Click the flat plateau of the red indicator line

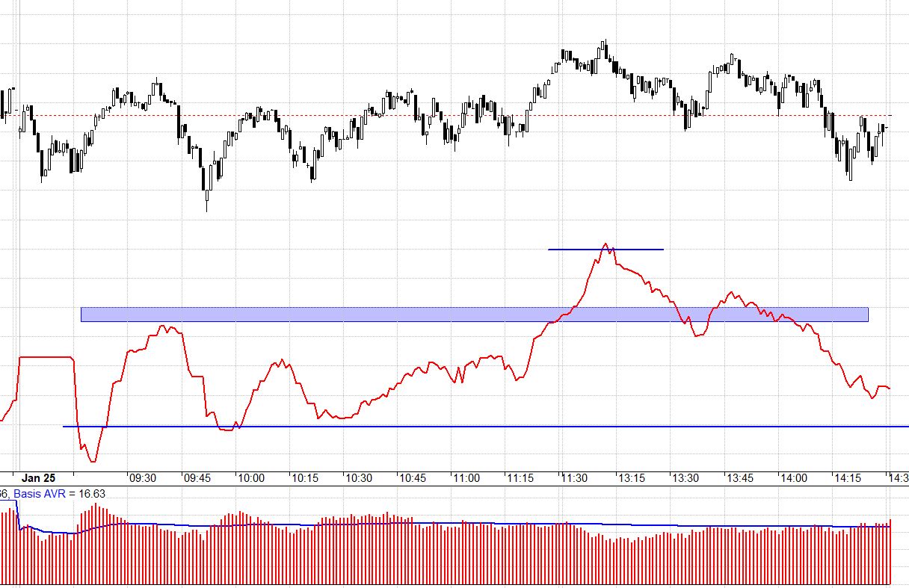coord(45,357)
